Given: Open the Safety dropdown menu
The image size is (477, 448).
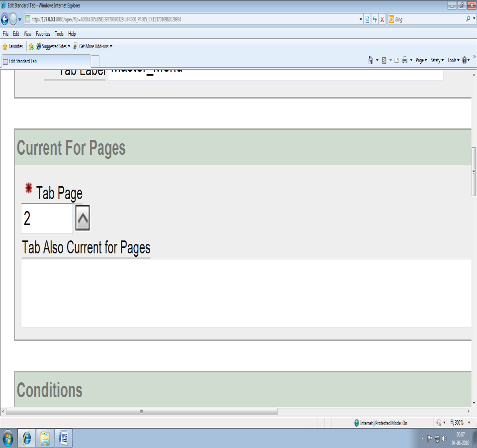Looking at the screenshot, I should (437, 60).
